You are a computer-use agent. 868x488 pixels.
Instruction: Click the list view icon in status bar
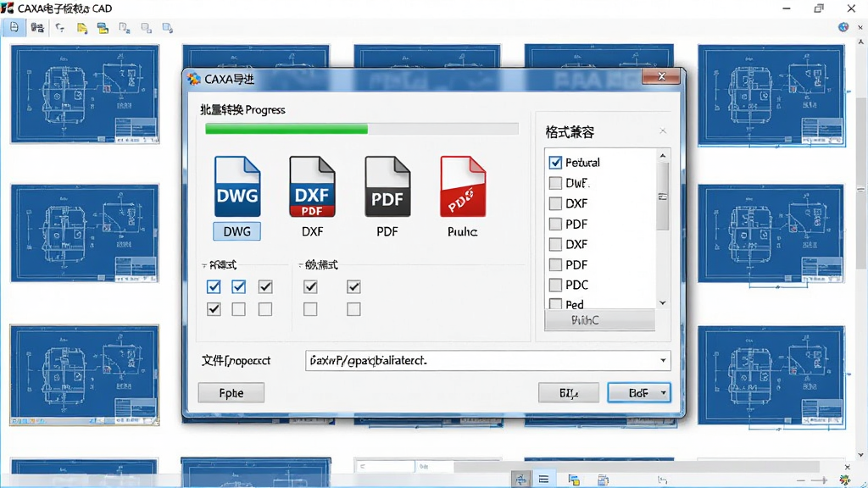click(543, 480)
